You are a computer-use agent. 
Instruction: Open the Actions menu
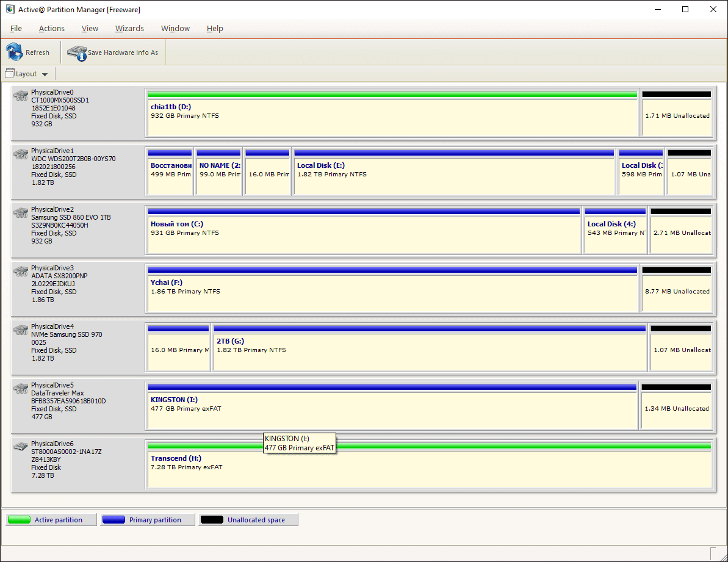tap(51, 28)
